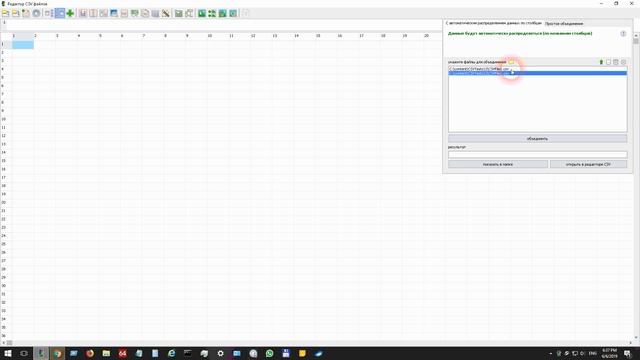640x360 pixels.
Task: Open the notification center in system tray
Action: click(x=627, y=353)
